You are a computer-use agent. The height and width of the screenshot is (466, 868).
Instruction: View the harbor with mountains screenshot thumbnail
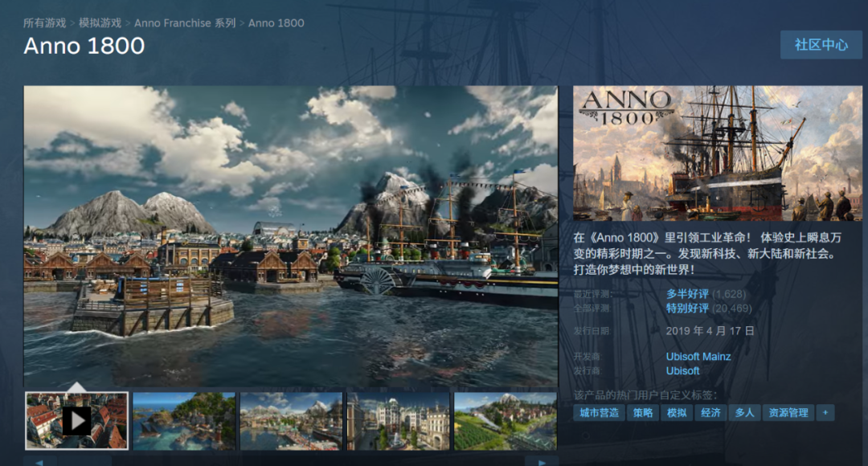click(x=291, y=421)
